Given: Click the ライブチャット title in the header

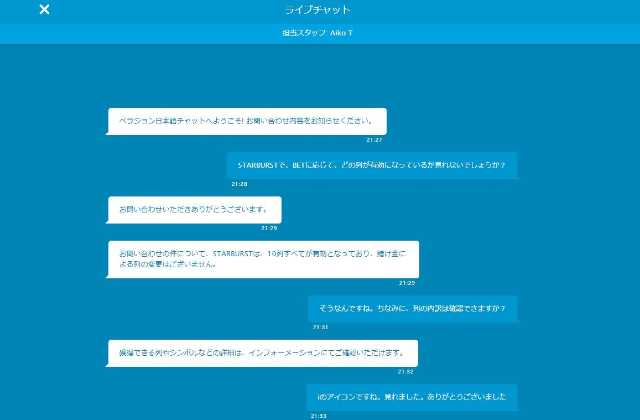Looking at the screenshot, I should (x=318, y=10).
